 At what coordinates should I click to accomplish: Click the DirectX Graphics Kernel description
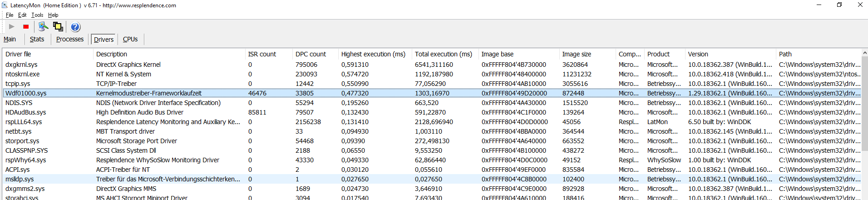tap(128, 65)
